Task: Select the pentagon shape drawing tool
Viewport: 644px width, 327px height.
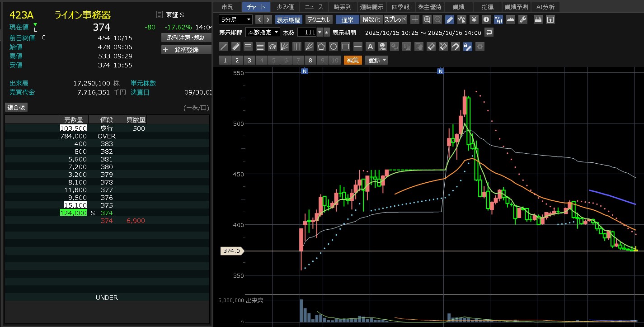Action: [x=321, y=47]
